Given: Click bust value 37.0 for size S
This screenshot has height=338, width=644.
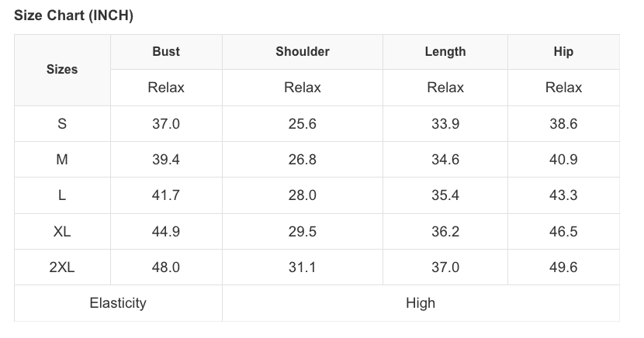Looking at the screenshot, I should tap(166, 124).
